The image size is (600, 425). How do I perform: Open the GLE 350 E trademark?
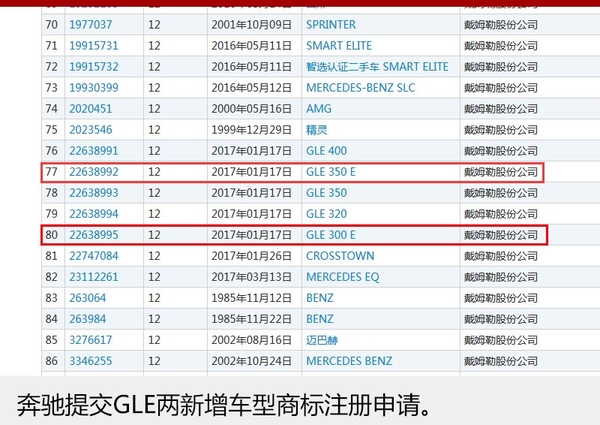[331, 172]
